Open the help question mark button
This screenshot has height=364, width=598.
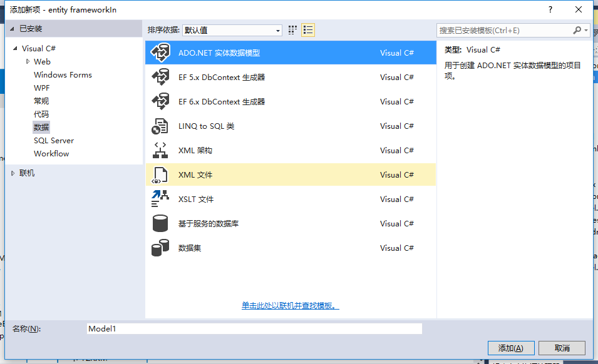[550, 9]
